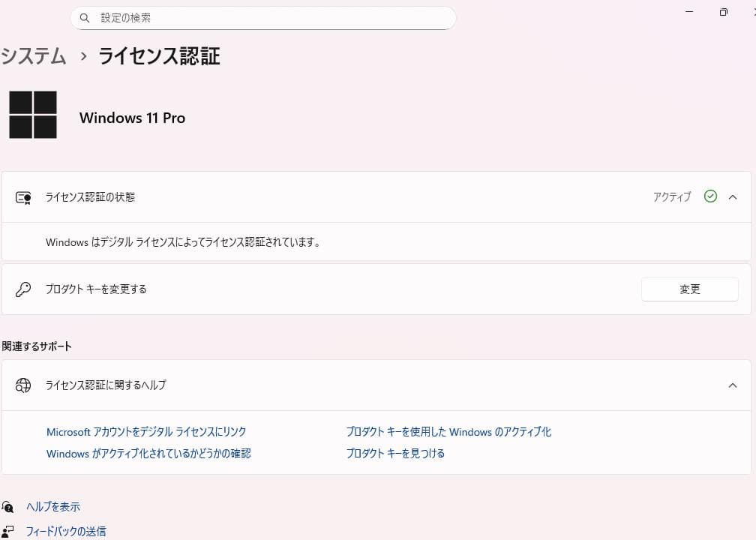Image resolution: width=756 pixels, height=540 pixels.
Task: Click the Windows 11 Pro logo icon
Action: [x=33, y=115]
